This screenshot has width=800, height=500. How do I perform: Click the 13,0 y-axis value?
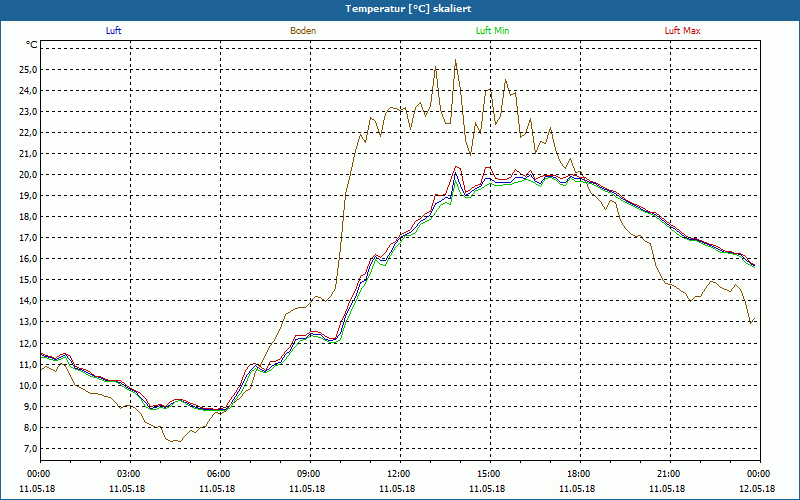click(28, 322)
